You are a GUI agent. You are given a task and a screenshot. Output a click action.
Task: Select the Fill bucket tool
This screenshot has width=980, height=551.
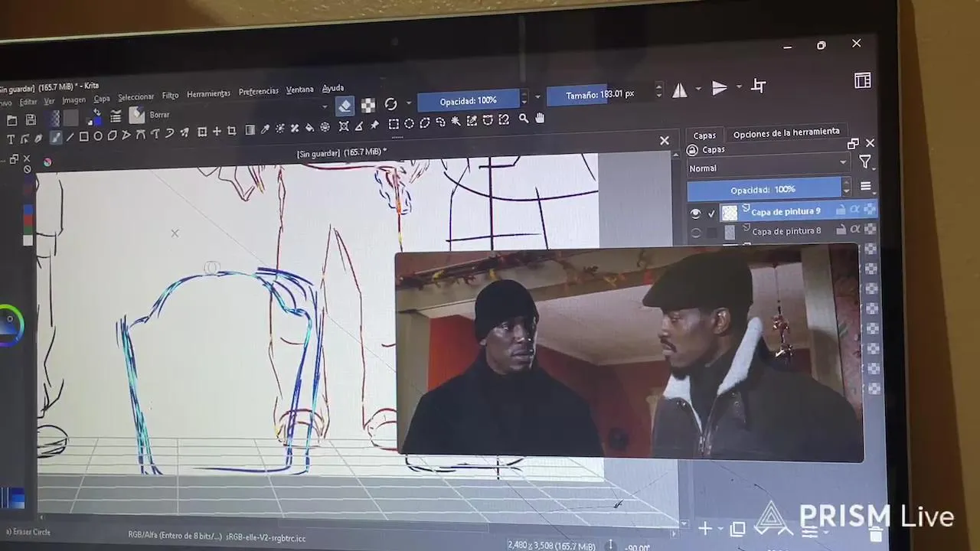coord(309,128)
